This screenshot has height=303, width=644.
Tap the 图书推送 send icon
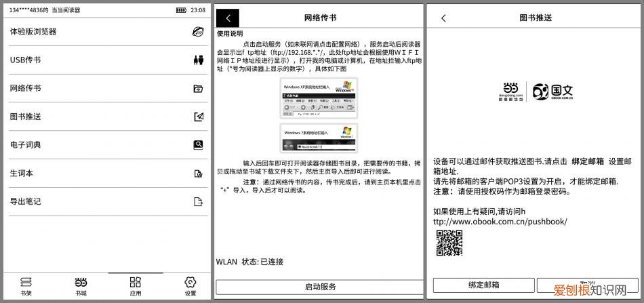point(199,117)
